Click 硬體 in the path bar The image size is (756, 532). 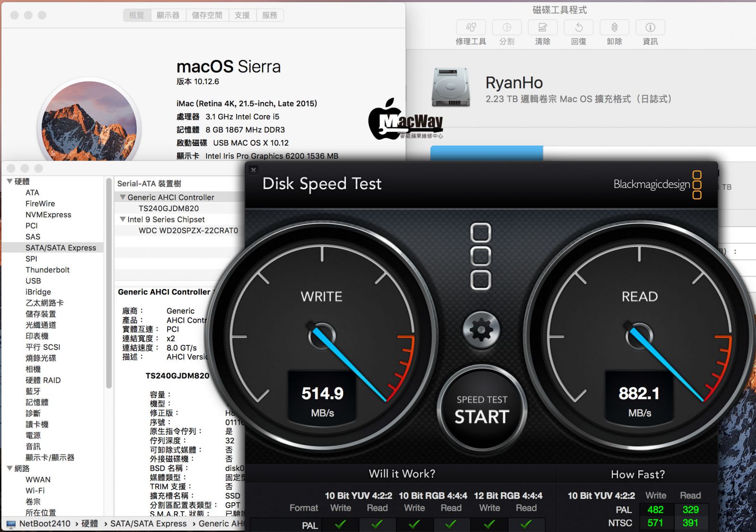pos(90,523)
